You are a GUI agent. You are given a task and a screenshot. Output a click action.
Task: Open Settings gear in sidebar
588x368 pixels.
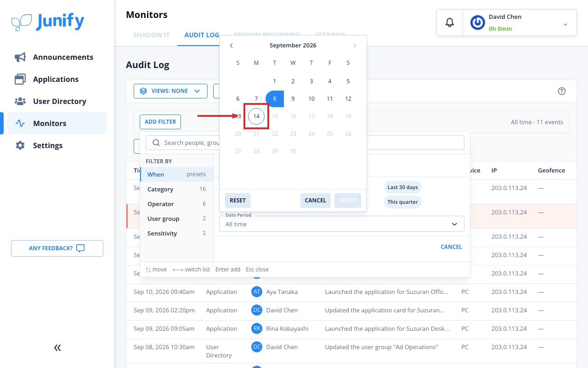coord(20,145)
